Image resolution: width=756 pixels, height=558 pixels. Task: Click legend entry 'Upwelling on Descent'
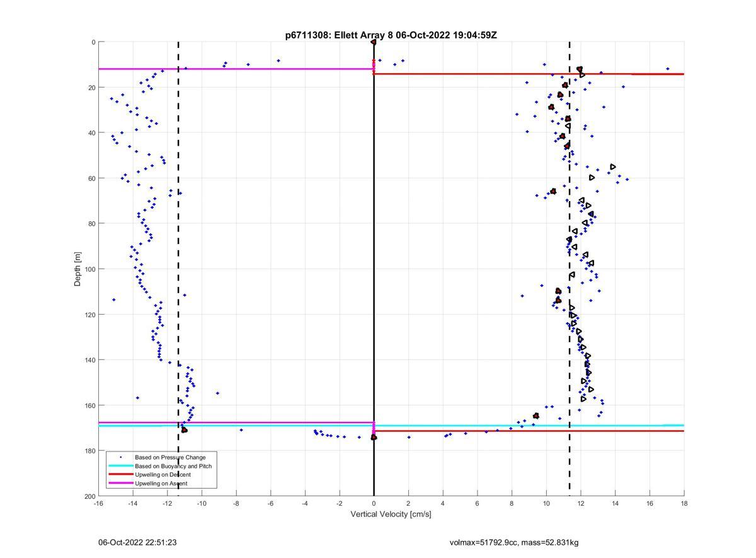point(163,475)
